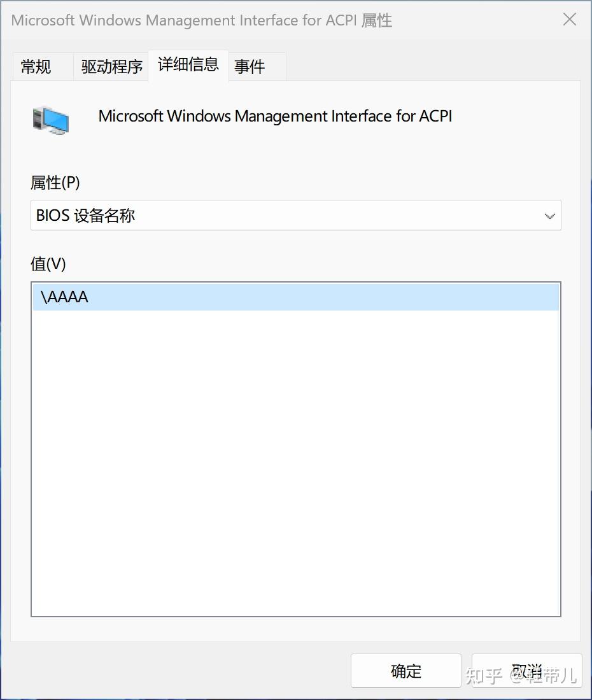Click the 详细信息 tab header area

[x=188, y=64]
